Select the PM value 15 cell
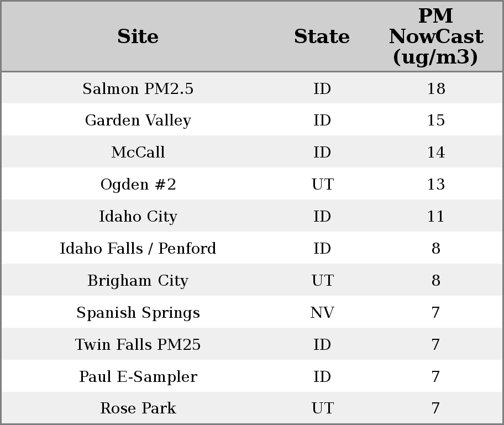 coord(435,120)
